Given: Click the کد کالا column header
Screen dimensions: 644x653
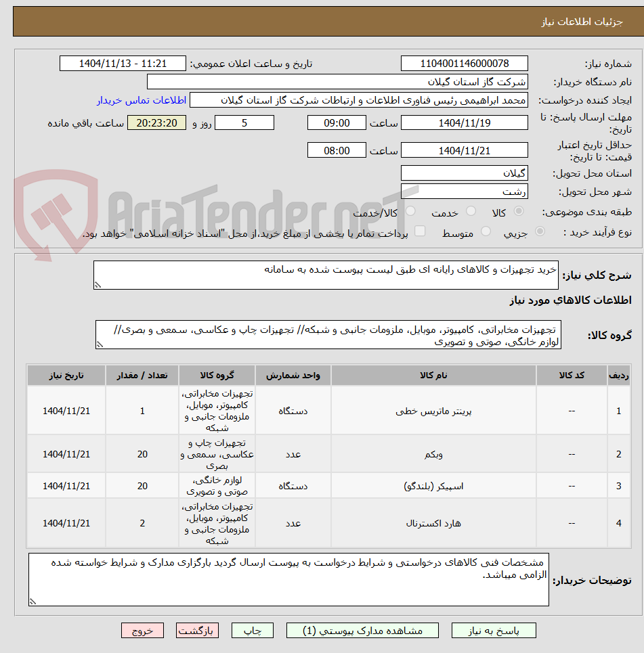Looking at the screenshot, I should pyautogui.click(x=572, y=376).
